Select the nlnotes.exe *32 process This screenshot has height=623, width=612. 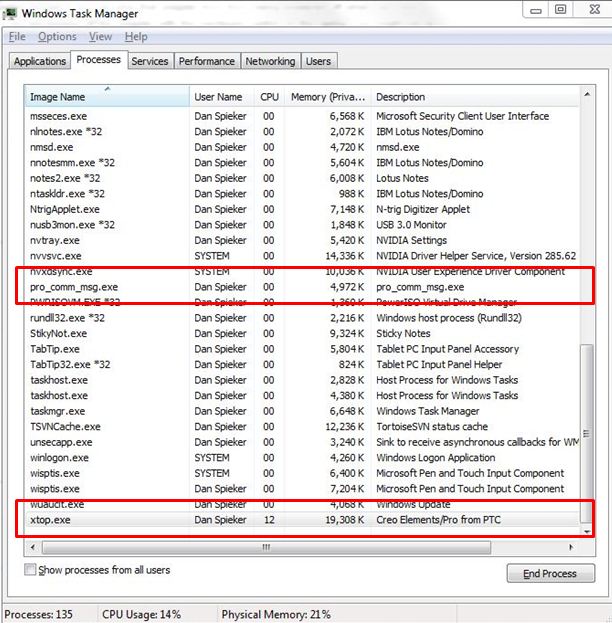[301, 132]
